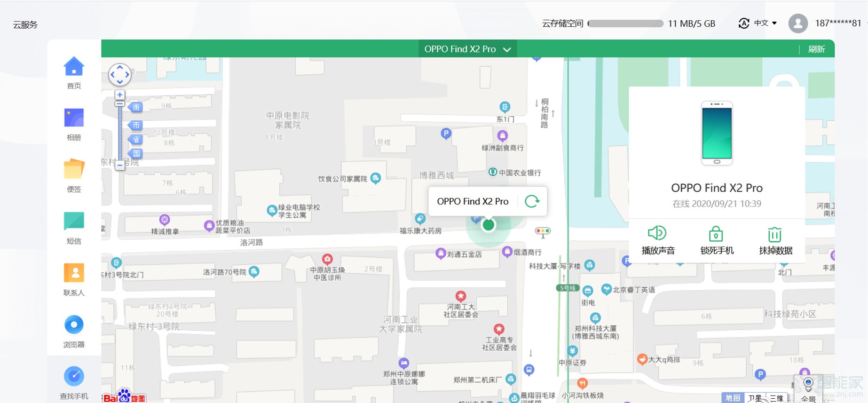Image resolution: width=868 pixels, height=403 pixels.
Task: Click the 饮食公司家属院 marker
Action: 375,178
